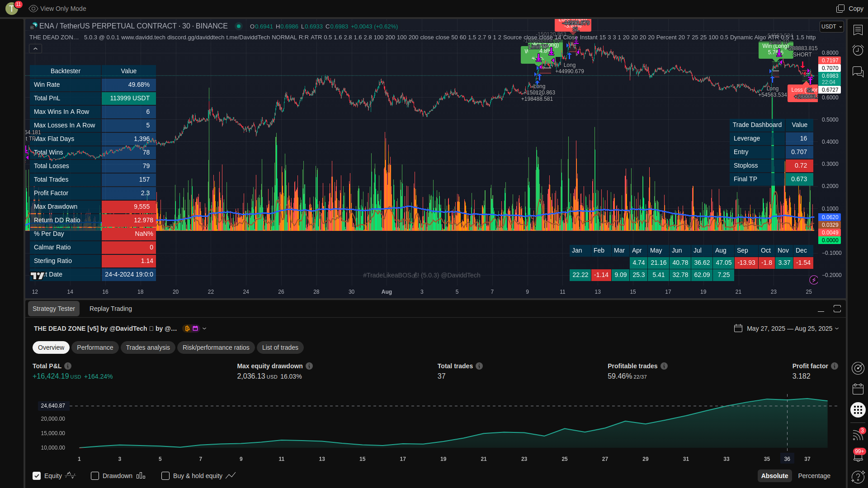The image size is (868, 488).
Task: Open the Help center question mark icon
Action: tap(858, 477)
